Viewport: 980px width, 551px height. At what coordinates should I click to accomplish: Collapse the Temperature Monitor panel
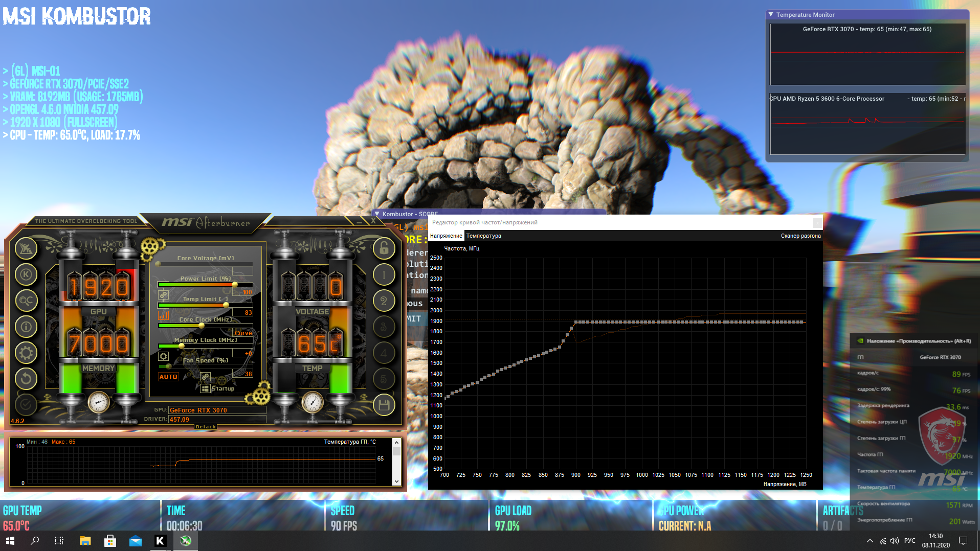coord(771,15)
